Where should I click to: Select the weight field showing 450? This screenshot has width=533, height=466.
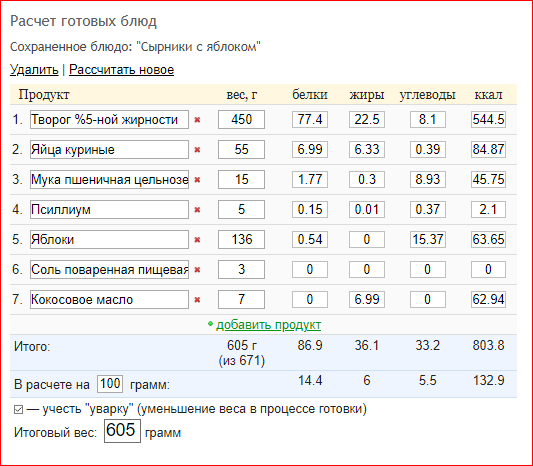(x=241, y=120)
